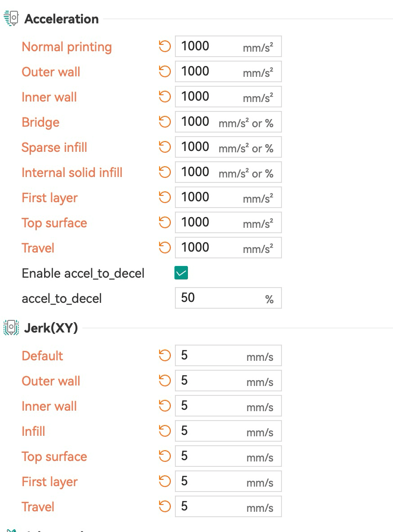
Task: Reset Outer wall acceleration value
Action: [165, 71]
